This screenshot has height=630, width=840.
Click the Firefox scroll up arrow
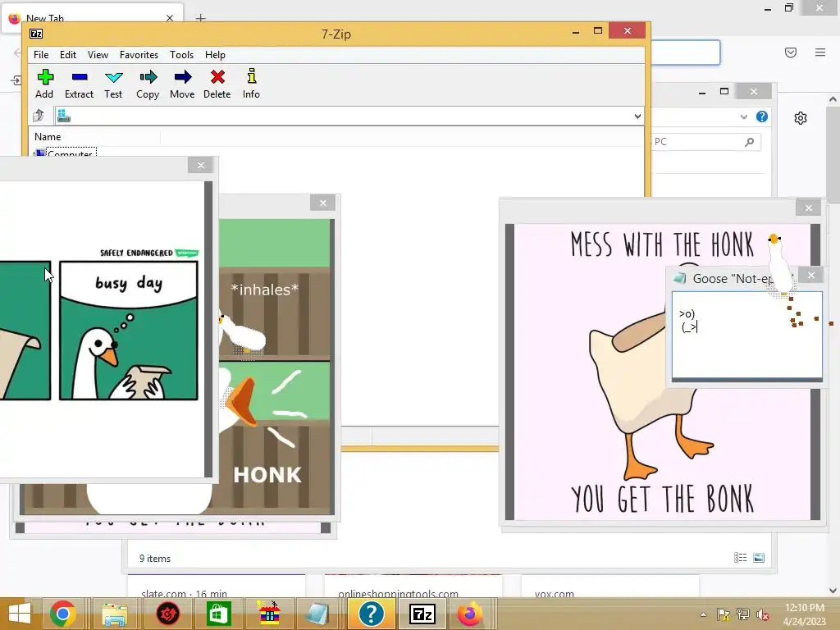(833, 99)
